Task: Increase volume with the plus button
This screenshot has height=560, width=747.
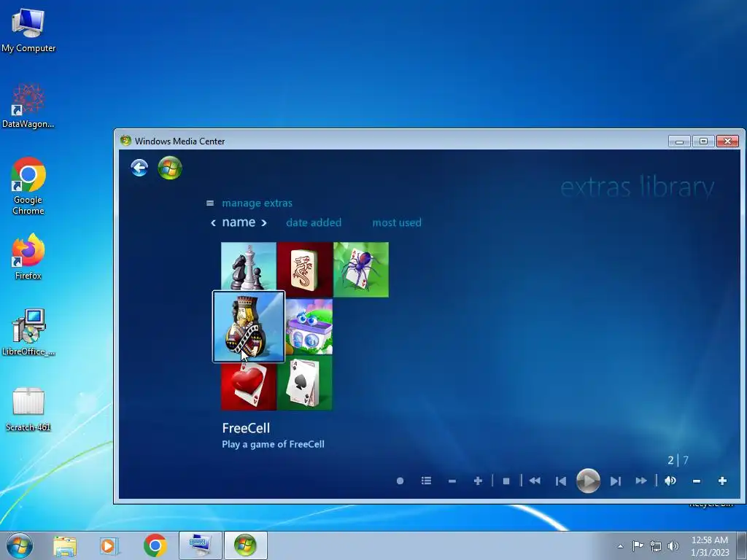Action: [722, 481]
